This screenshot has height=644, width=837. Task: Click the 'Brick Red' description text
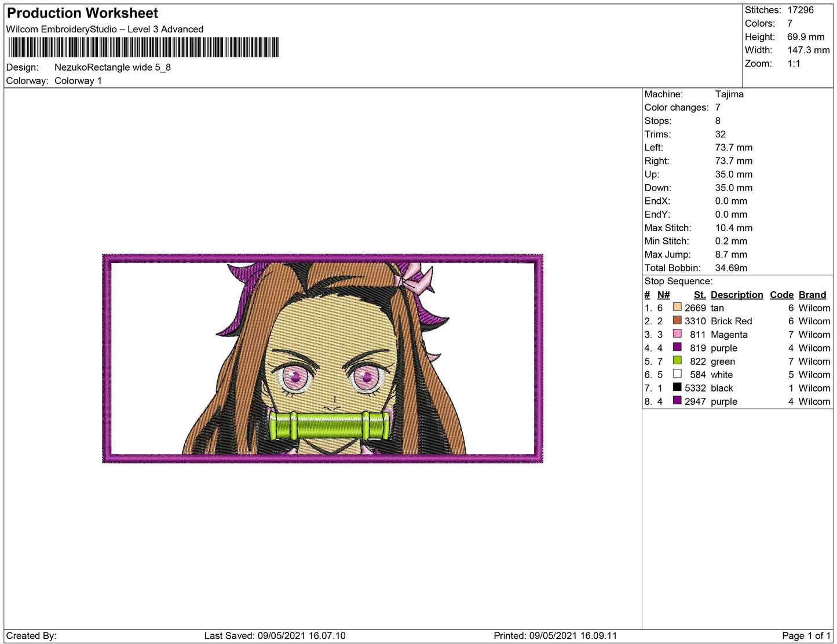732,321
